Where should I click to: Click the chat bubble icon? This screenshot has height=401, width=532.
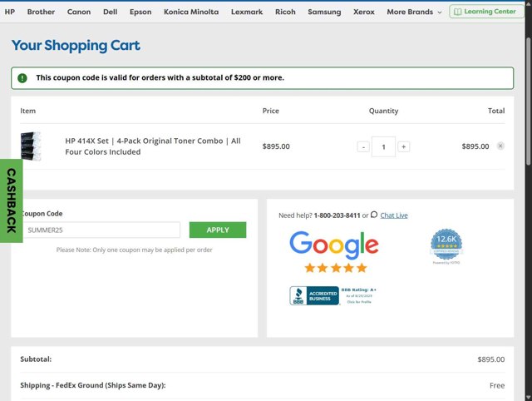[374, 215]
